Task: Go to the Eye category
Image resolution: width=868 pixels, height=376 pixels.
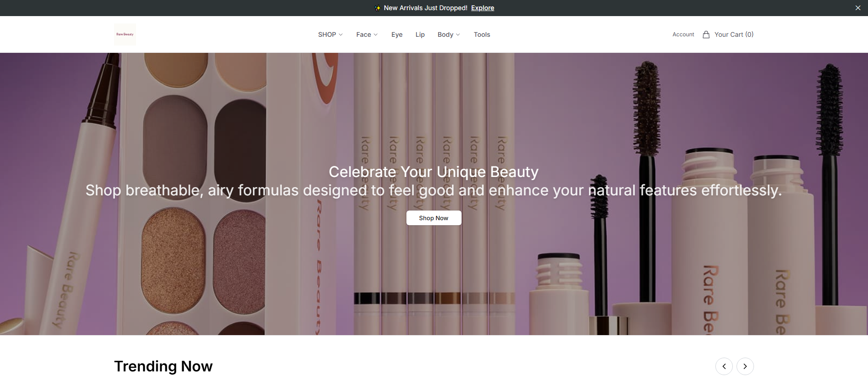Action: (397, 34)
